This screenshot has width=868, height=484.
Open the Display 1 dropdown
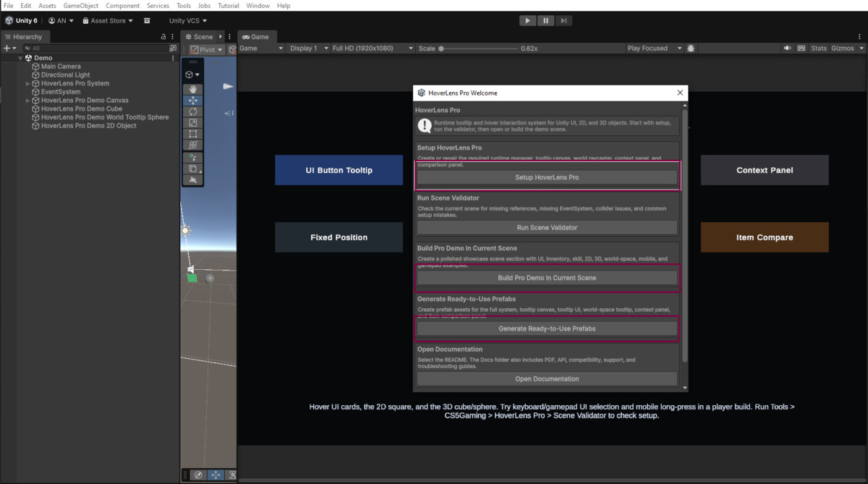[308, 48]
